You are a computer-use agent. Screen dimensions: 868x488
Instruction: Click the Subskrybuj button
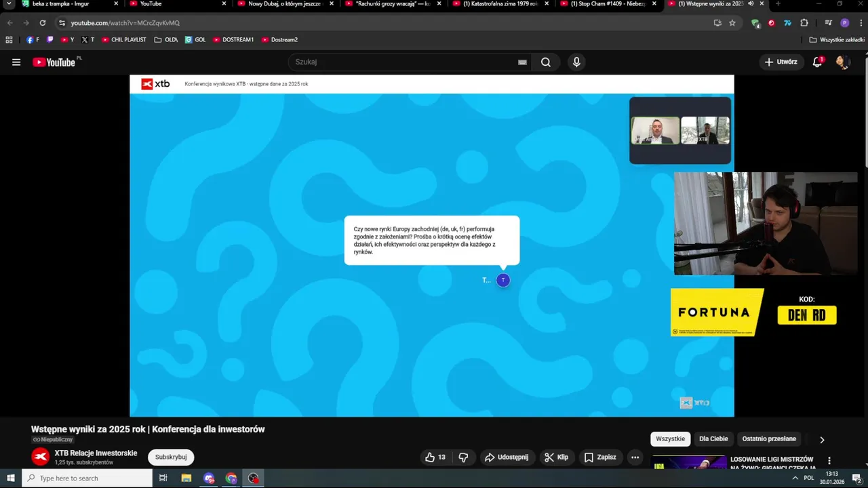[171, 457]
